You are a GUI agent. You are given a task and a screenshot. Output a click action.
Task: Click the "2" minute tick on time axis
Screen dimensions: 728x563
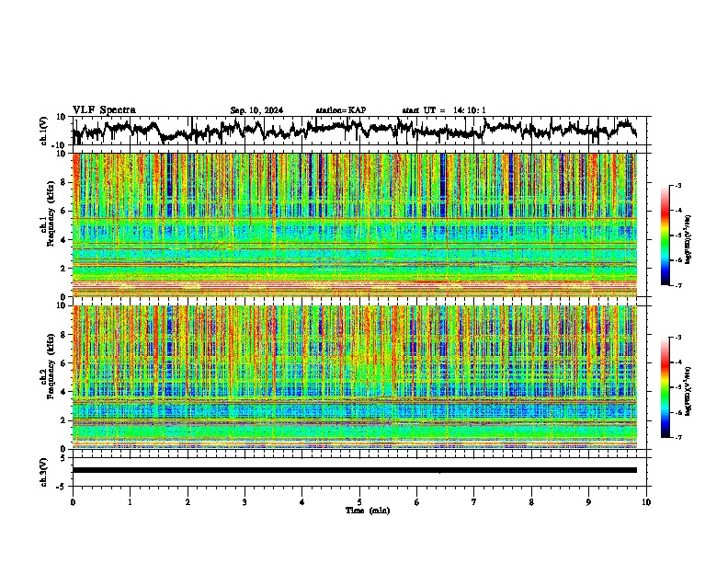(188, 502)
